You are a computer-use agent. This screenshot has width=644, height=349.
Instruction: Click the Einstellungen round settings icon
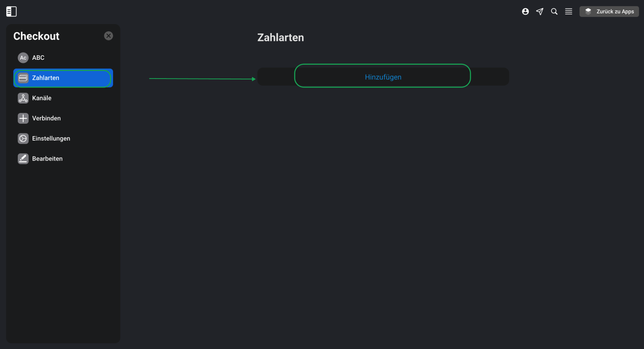(x=23, y=138)
